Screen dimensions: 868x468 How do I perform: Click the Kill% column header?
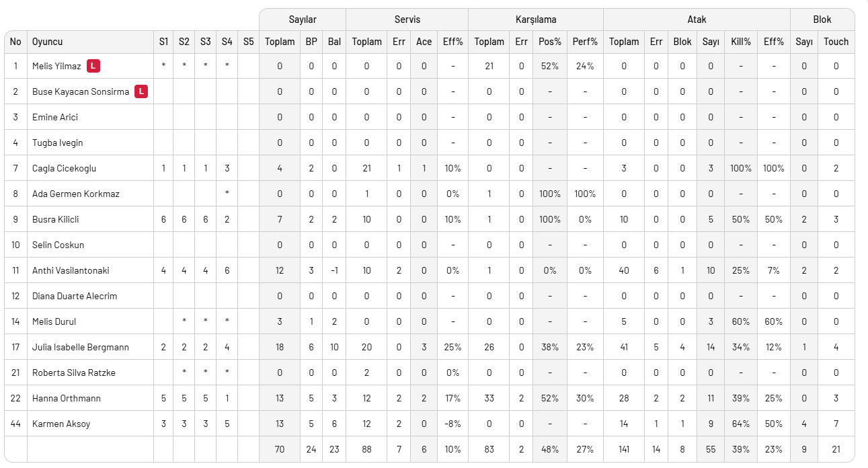click(741, 42)
